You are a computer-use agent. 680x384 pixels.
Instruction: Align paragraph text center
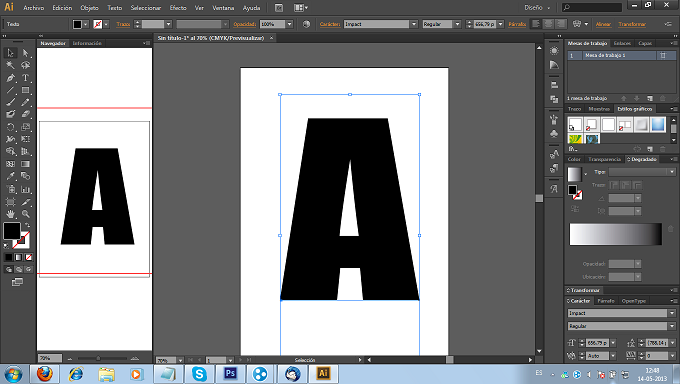[x=549, y=24]
